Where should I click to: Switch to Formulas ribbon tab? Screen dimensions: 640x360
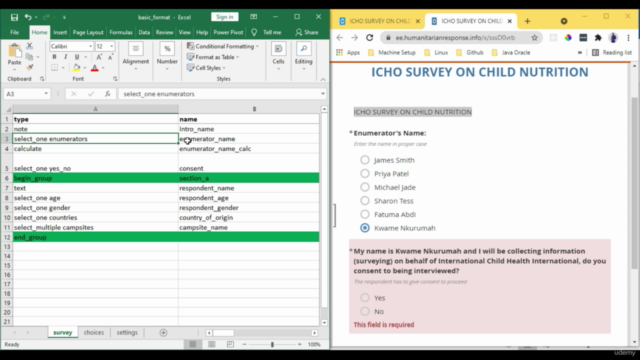[x=121, y=32]
